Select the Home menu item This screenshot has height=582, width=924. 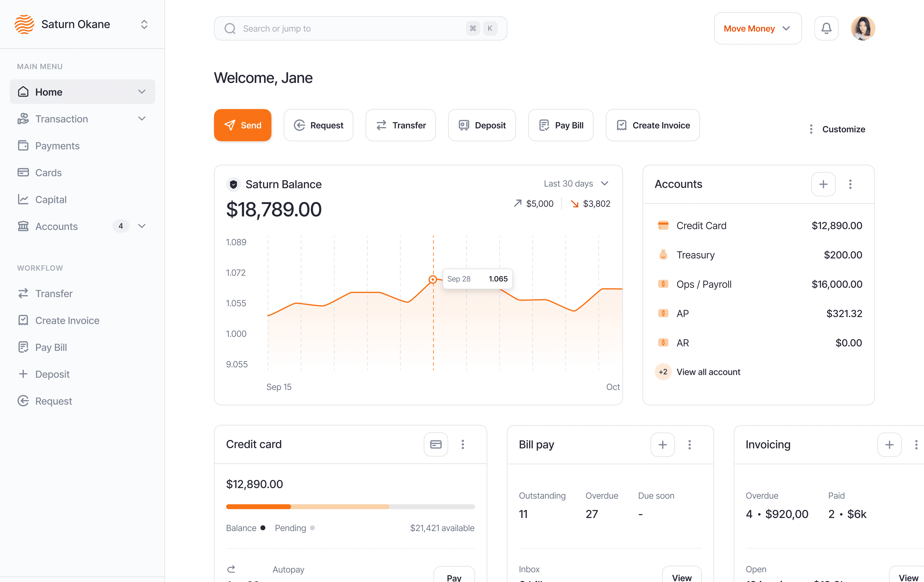[49, 92]
